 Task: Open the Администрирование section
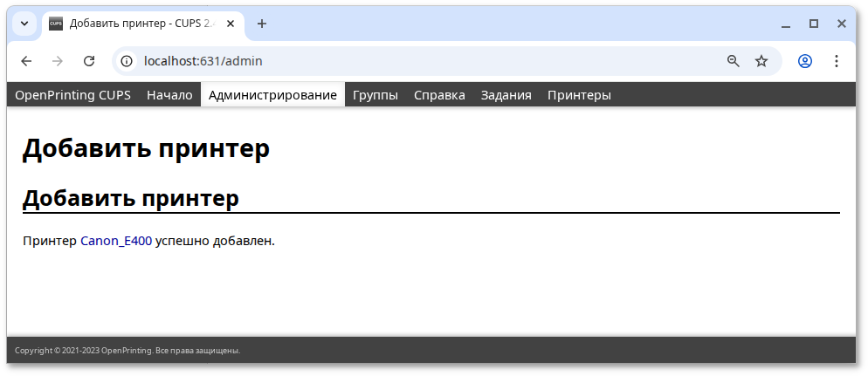pyautogui.click(x=273, y=95)
